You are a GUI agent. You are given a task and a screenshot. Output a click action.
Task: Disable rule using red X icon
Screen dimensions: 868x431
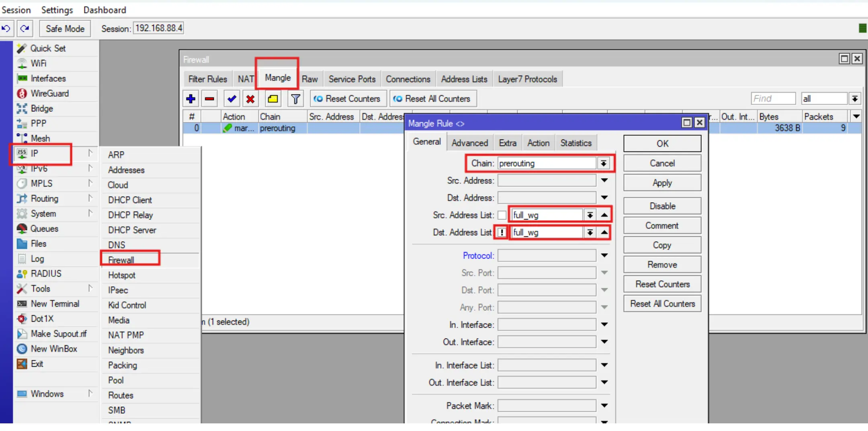(x=250, y=99)
